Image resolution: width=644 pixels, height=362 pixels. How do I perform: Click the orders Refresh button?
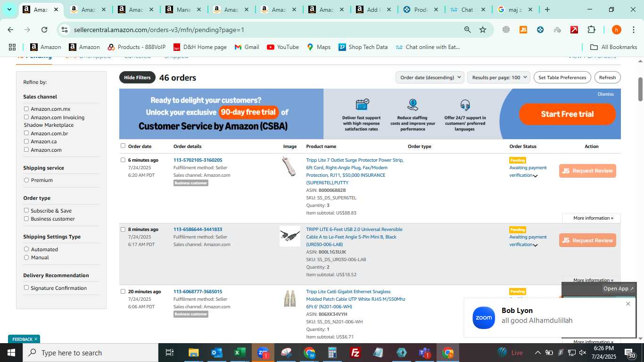click(x=607, y=77)
